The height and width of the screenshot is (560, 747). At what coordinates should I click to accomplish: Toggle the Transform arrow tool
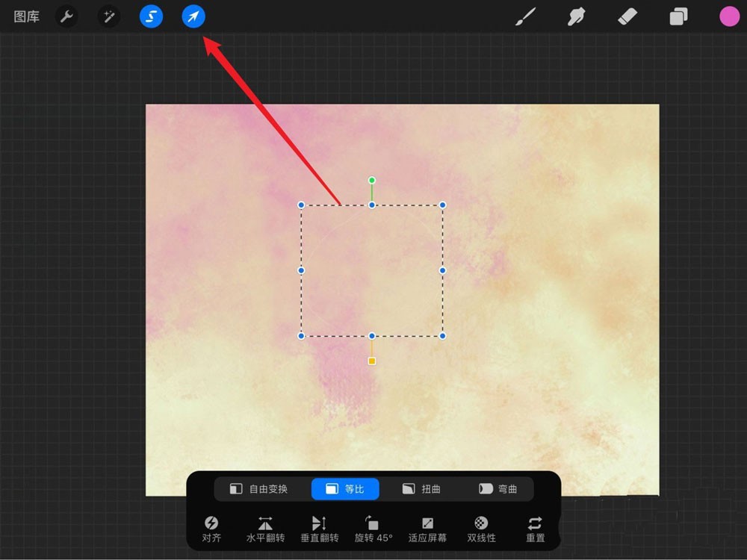[x=193, y=16]
